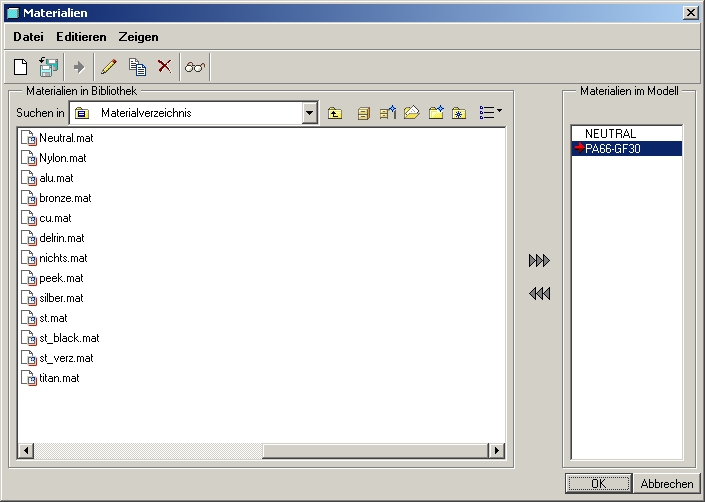The height and width of the screenshot is (502, 705).
Task: Close the Materialien dialog window
Action: (690, 13)
